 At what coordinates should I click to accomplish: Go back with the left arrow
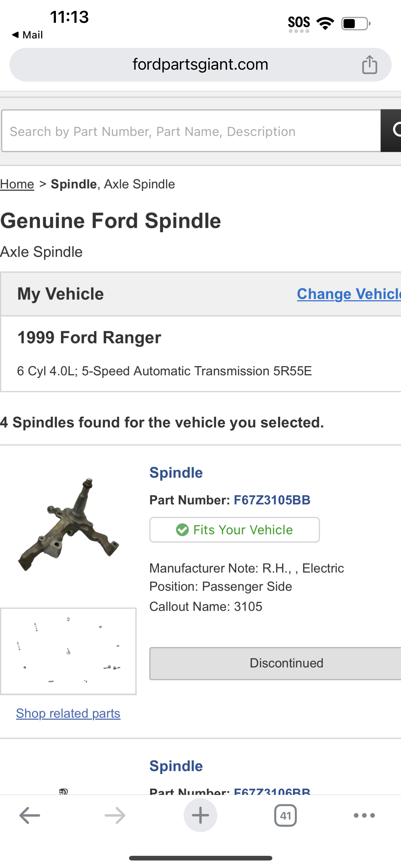tap(30, 816)
